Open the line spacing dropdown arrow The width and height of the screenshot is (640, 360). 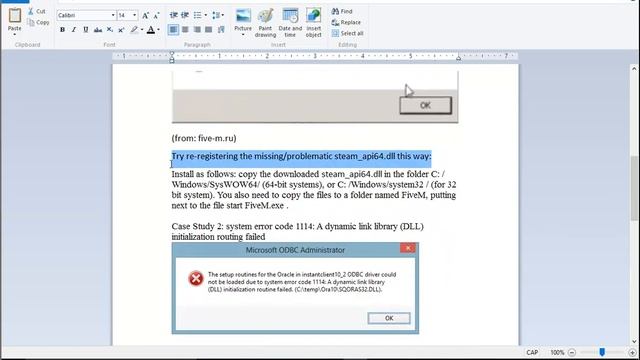(223, 15)
